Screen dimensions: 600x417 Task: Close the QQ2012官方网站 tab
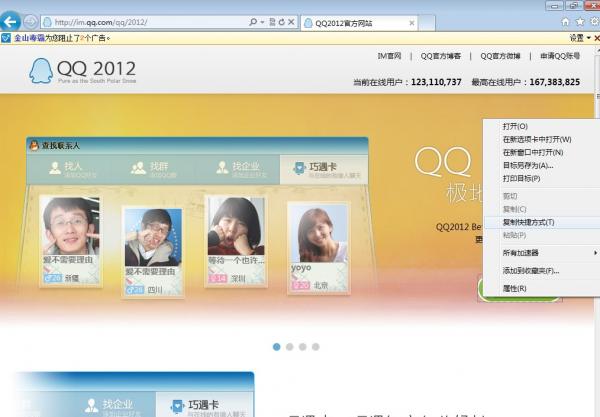tap(412, 23)
